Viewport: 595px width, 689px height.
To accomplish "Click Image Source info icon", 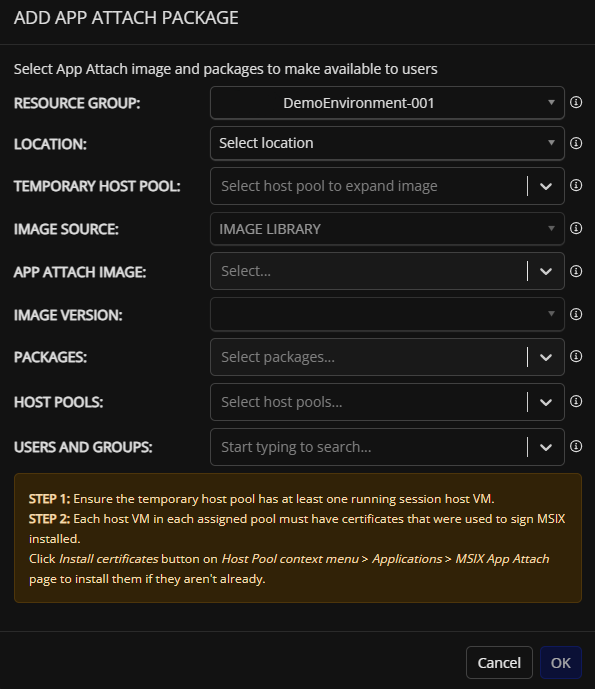I will click(576, 228).
